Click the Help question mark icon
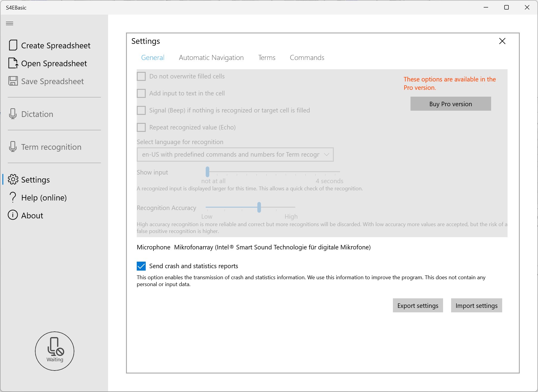 point(13,197)
